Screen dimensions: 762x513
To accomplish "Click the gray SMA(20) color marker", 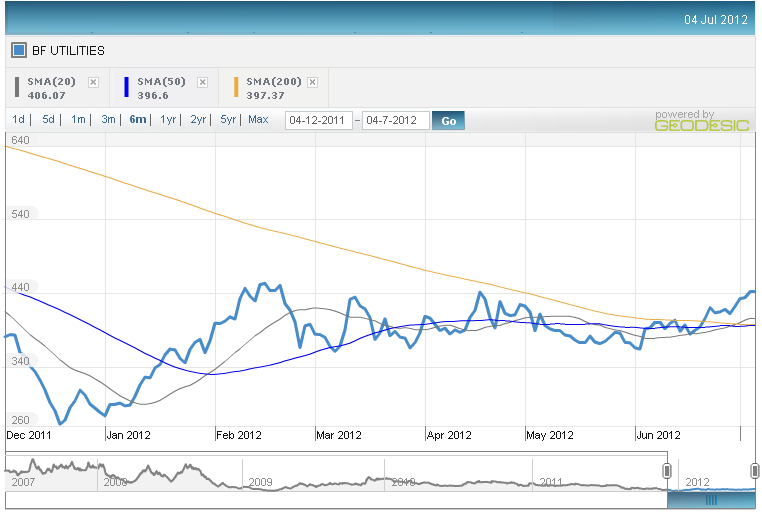I will click(x=17, y=88).
